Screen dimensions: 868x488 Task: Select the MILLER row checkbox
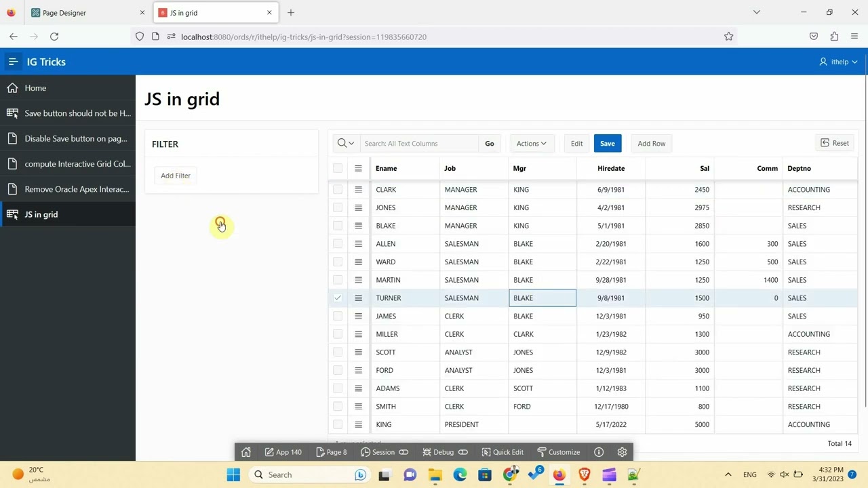click(338, 334)
